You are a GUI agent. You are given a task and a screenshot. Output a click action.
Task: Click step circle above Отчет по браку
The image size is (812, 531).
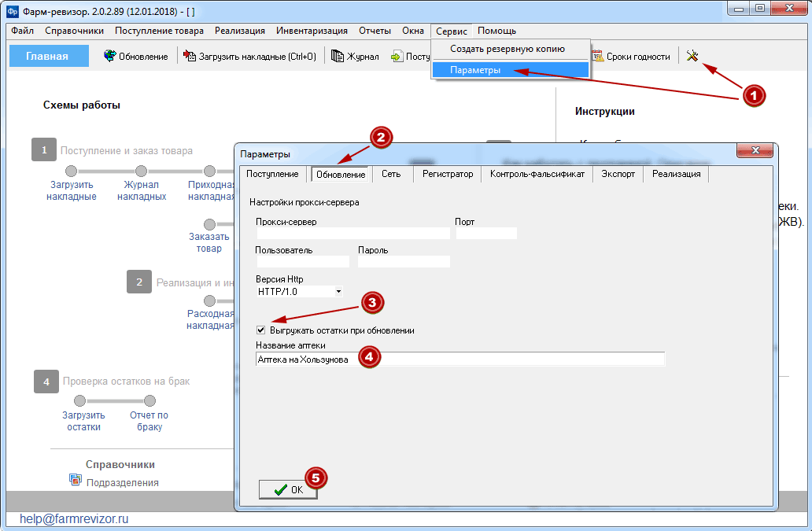pos(149,400)
